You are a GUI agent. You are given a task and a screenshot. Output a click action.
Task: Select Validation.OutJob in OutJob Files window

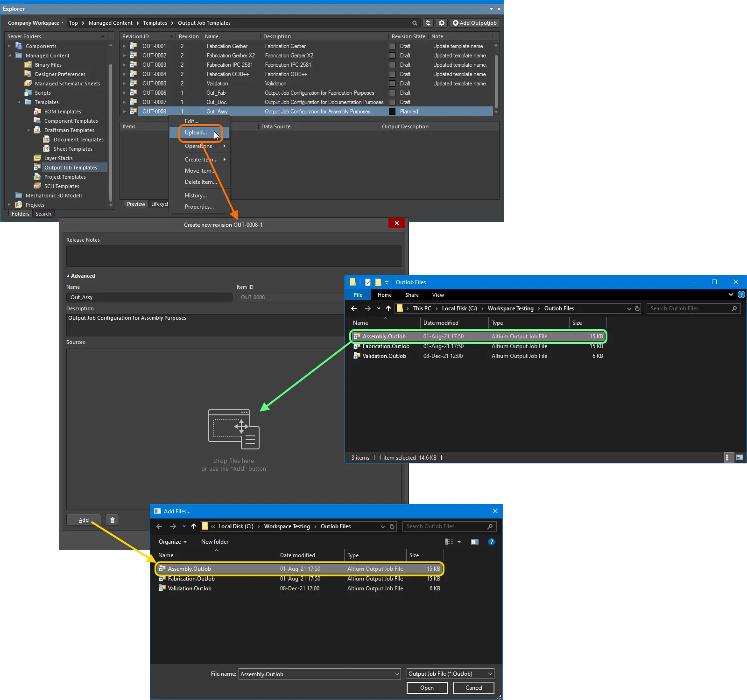(384, 356)
